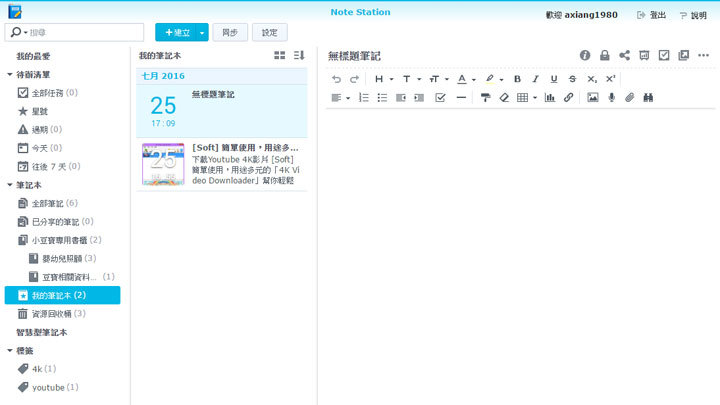Click the 同步 button

coord(230,32)
